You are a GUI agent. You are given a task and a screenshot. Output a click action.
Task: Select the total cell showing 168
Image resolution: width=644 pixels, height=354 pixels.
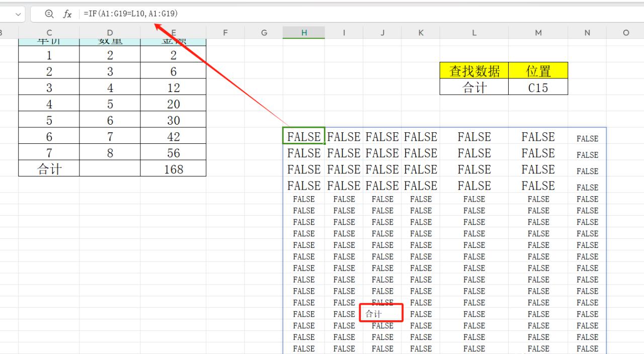(x=173, y=169)
